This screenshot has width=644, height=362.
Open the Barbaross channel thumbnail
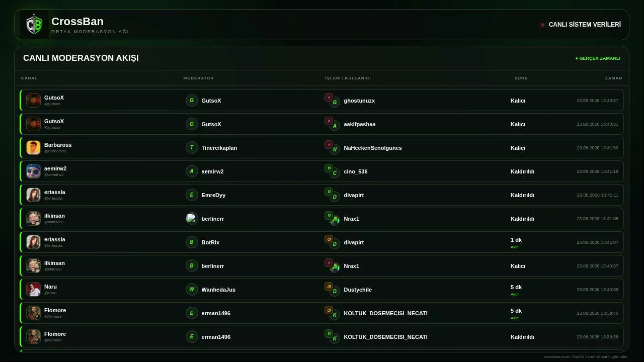(x=33, y=148)
